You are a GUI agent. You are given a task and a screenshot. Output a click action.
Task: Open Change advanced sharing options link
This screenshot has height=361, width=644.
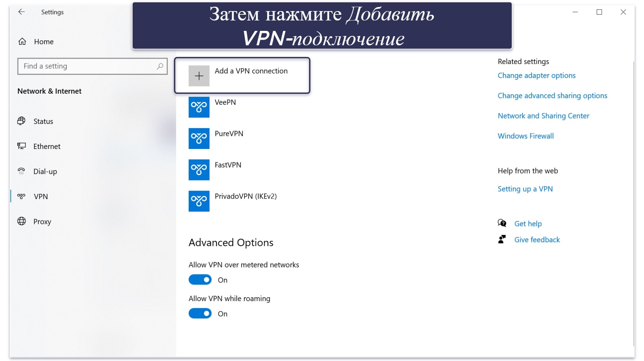click(552, 96)
